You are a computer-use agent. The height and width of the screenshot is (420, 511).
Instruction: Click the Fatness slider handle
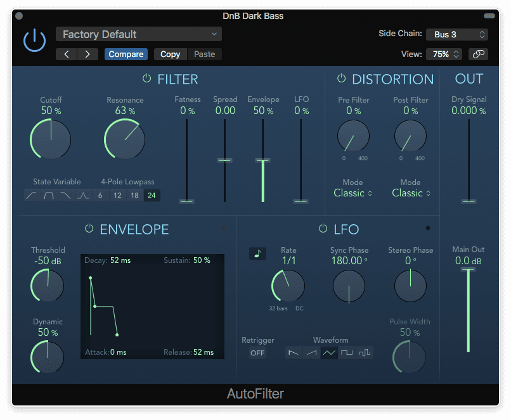click(x=187, y=201)
